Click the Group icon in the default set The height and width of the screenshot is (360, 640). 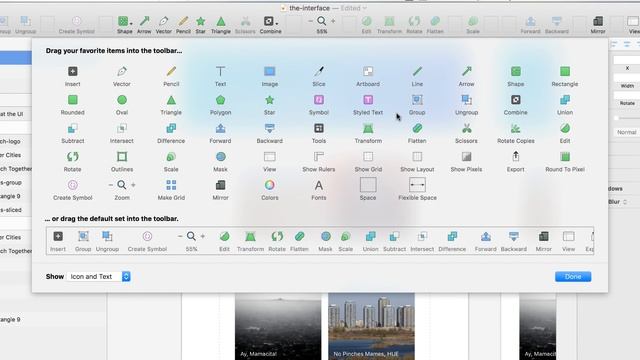pyautogui.click(x=83, y=236)
